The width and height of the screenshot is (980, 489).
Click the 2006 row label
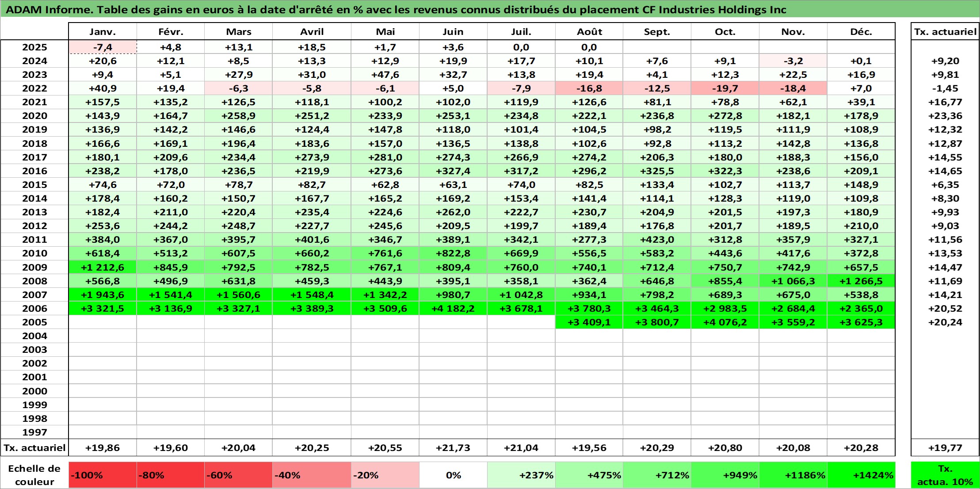[34, 308]
